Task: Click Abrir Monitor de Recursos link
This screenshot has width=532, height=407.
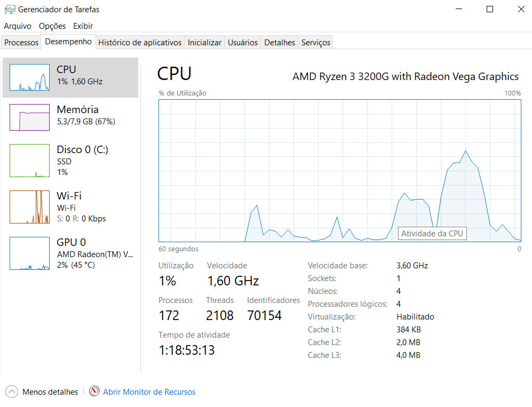Action: coord(149,392)
